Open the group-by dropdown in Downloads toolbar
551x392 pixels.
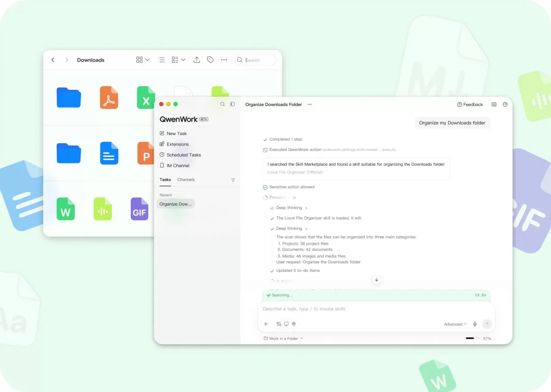(x=178, y=60)
